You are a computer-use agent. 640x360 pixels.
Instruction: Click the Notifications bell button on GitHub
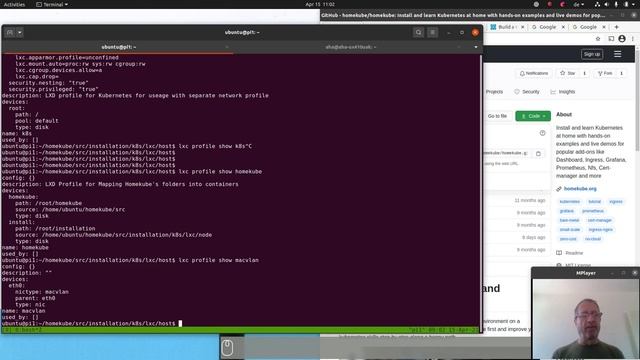[x=534, y=73]
